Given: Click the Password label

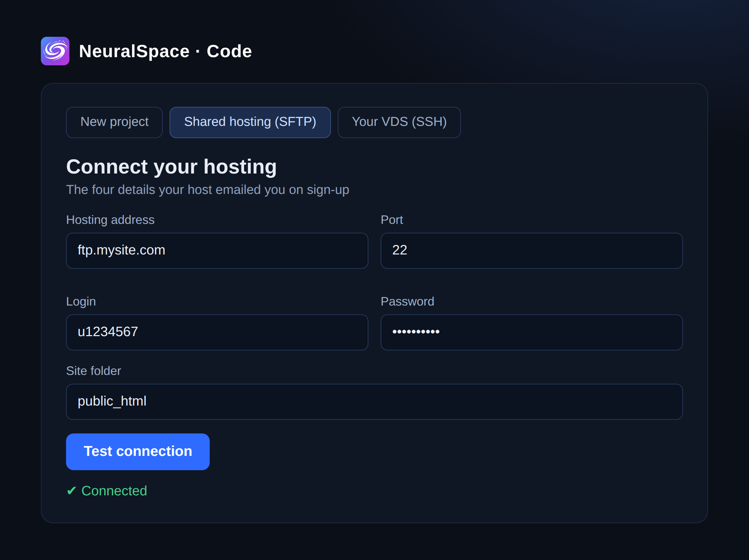Looking at the screenshot, I should coord(408,301).
